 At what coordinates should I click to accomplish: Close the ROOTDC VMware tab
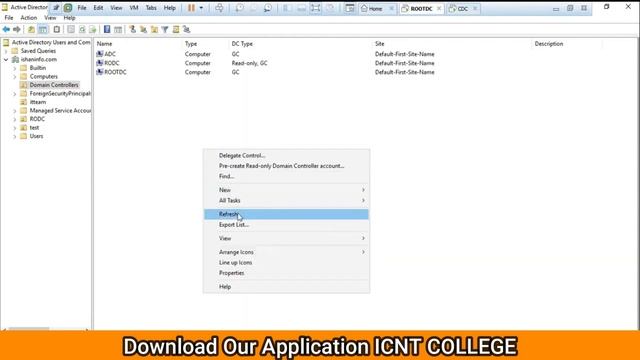pyautogui.click(x=439, y=9)
